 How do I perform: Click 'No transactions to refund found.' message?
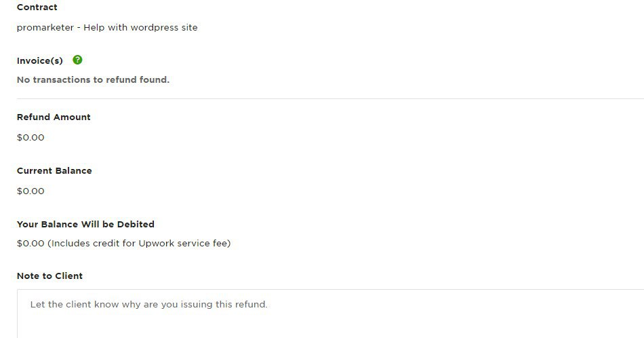pyautogui.click(x=93, y=79)
